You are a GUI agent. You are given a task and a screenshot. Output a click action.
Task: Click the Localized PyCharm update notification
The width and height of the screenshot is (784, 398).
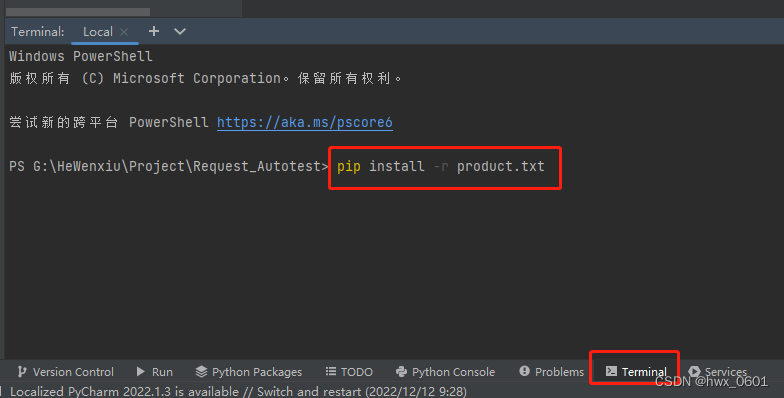tap(238, 391)
